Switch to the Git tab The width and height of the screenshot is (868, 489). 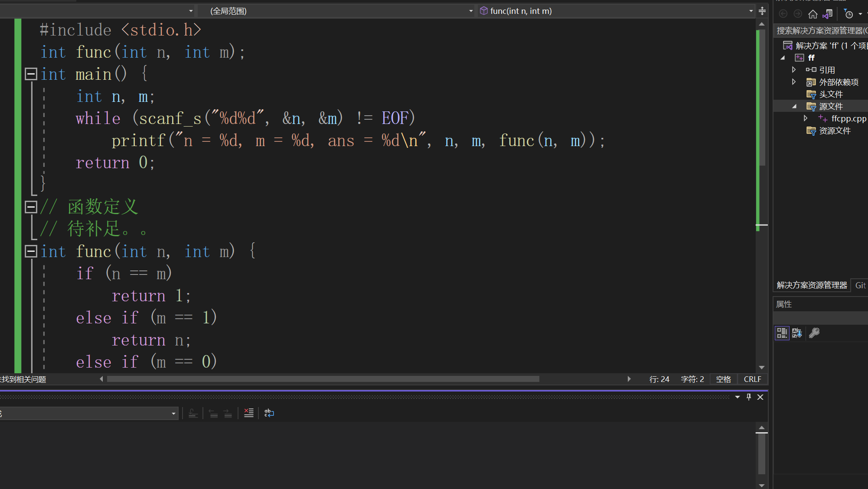[860, 285]
